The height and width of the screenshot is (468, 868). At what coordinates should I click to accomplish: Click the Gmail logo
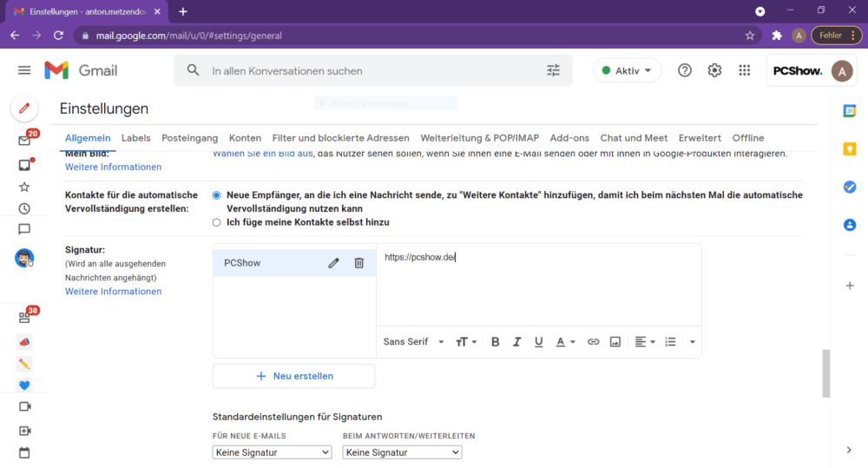[x=82, y=70]
